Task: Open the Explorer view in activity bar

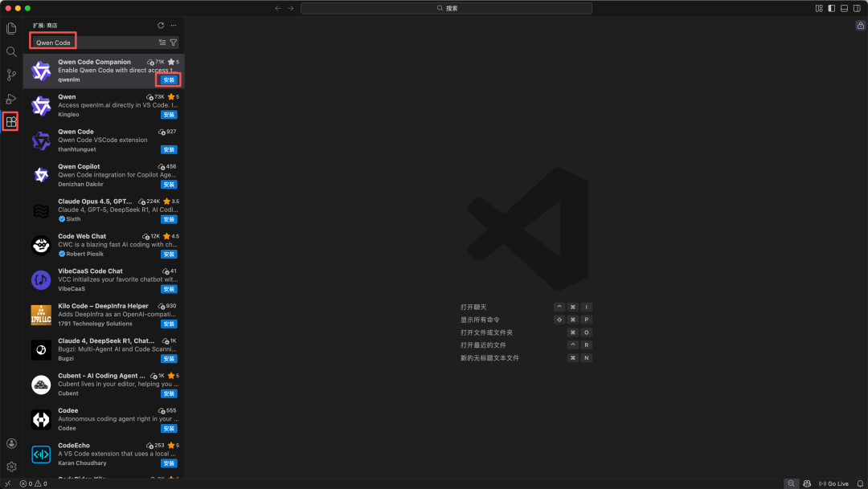Action: [x=11, y=29]
